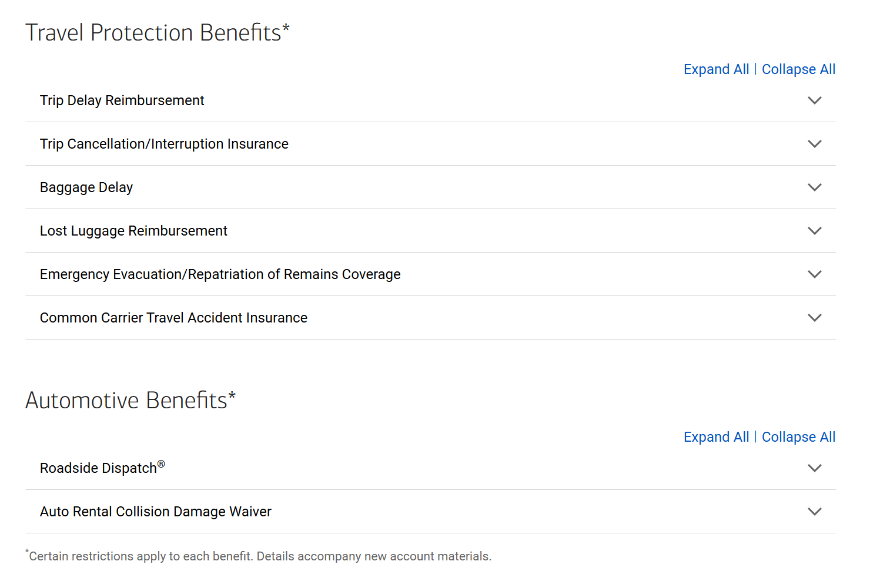The image size is (880, 588).
Task: Open the Baggage Delay chevron arrow
Action: 814,187
